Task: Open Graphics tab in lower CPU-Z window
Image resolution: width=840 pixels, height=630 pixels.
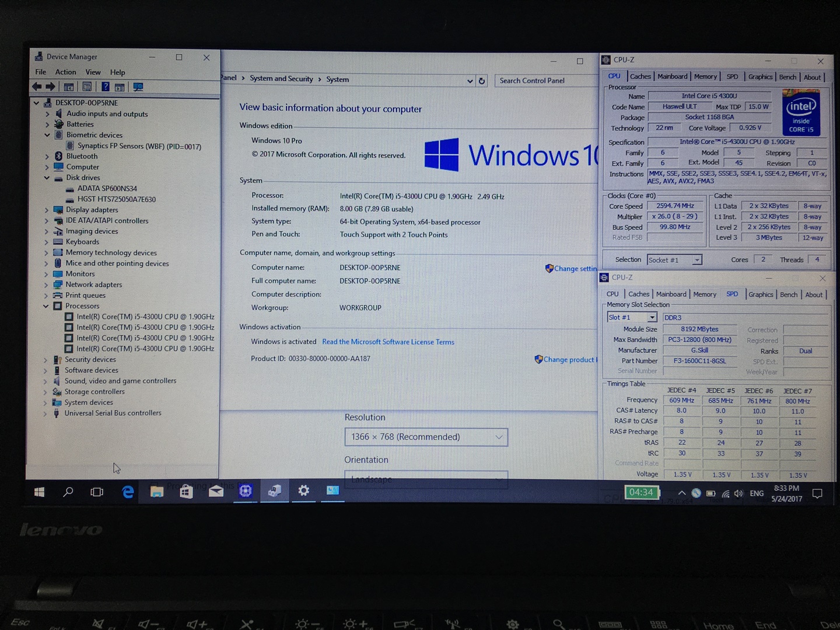Action: click(x=761, y=295)
